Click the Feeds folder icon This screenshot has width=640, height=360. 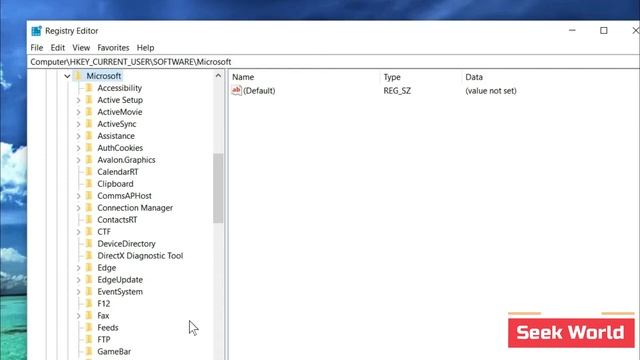tap(89, 327)
